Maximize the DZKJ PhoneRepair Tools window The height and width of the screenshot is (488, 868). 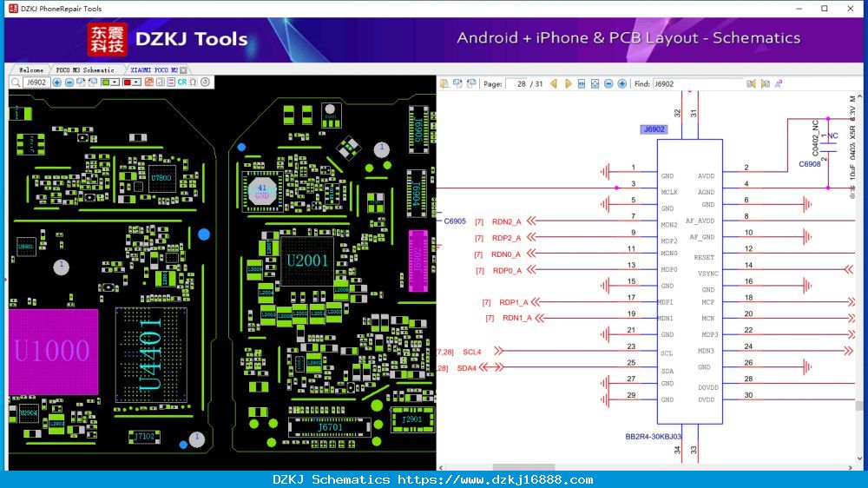[825, 9]
